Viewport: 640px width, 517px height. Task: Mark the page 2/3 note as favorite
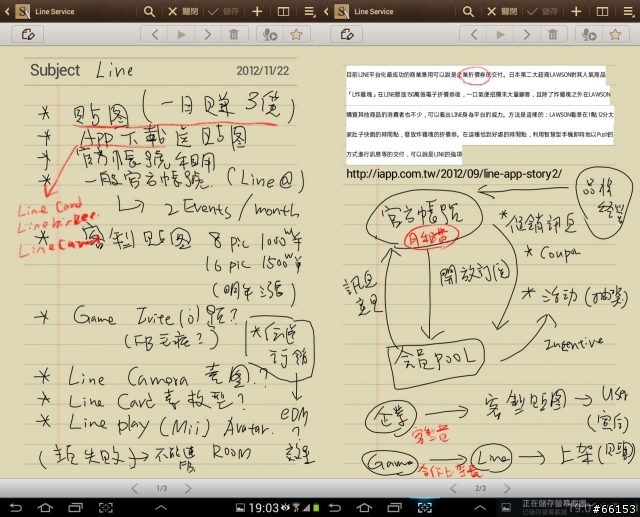pyautogui.click(x=615, y=34)
